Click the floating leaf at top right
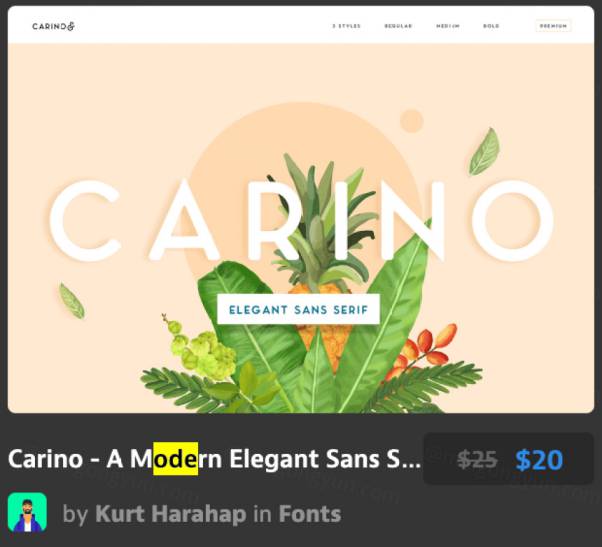 484,152
